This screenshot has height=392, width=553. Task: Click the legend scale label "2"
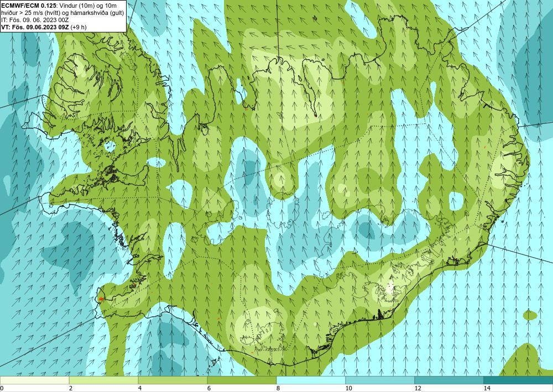[x=71, y=388]
